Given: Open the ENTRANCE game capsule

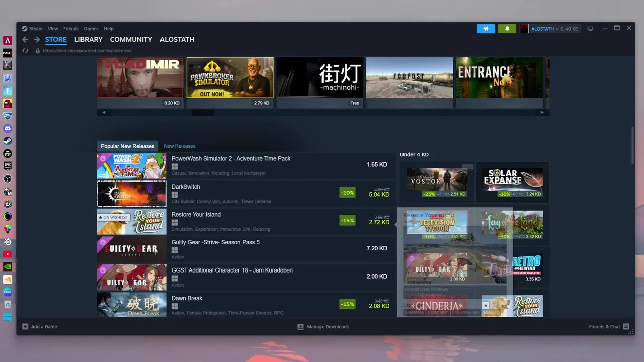Looking at the screenshot, I should [x=499, y=82].
